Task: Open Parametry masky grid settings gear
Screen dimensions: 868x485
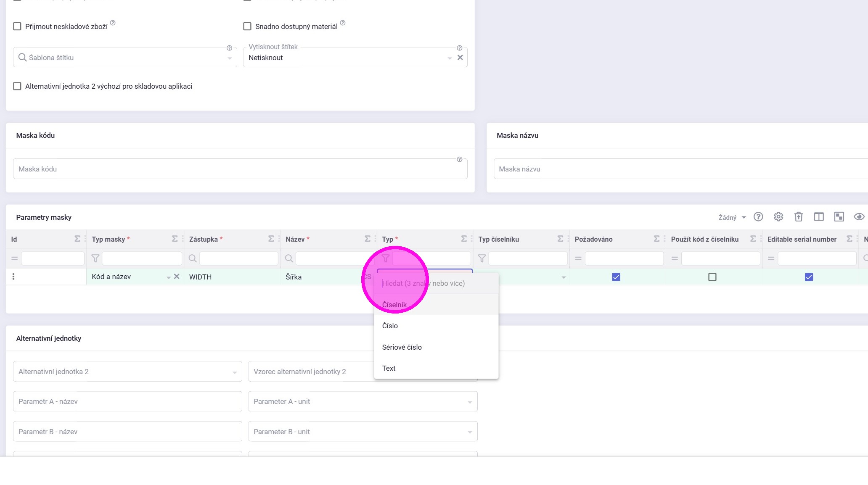Action: (x=778, y=217)
